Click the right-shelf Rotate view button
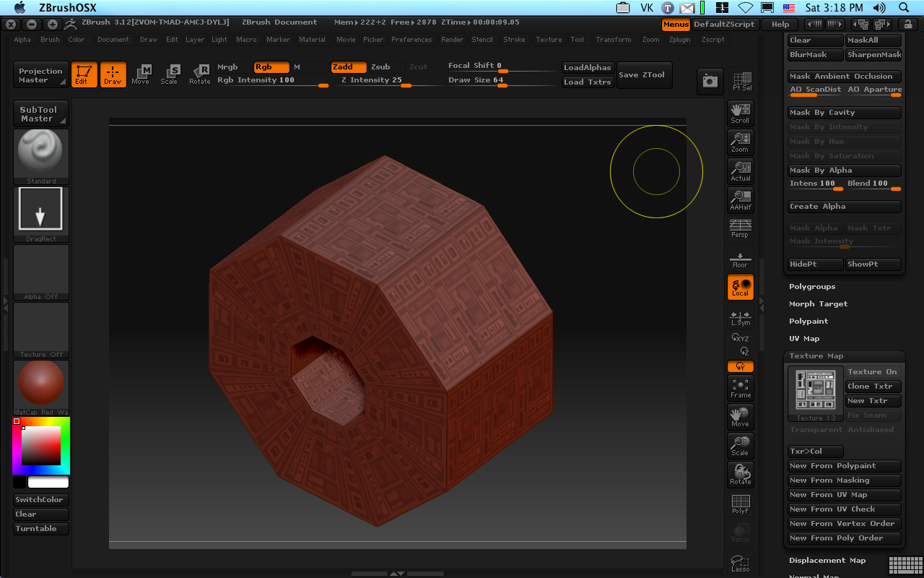 click(740, 475)
